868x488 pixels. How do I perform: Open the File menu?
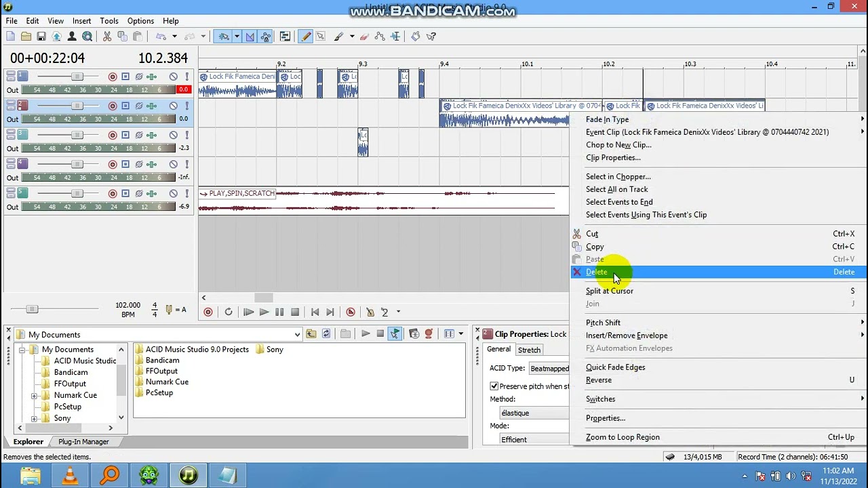(x=12, y=21)
